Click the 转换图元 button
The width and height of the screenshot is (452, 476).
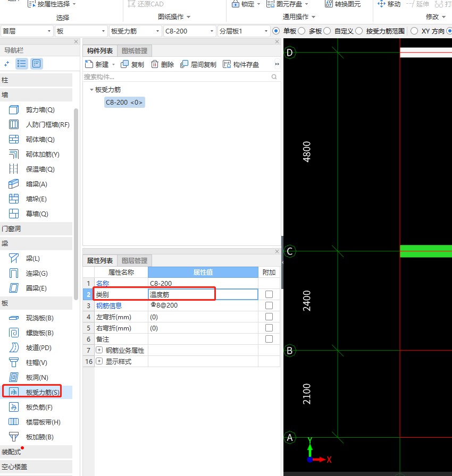tap(343, 4)
